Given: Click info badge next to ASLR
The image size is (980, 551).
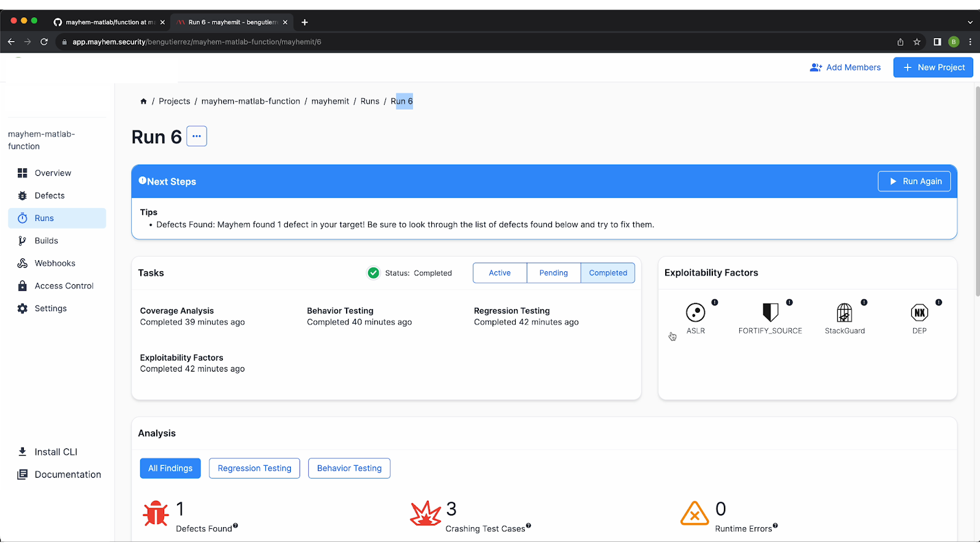Looking at the screenshot, I should pyautogui.click(x=715, y=302).
